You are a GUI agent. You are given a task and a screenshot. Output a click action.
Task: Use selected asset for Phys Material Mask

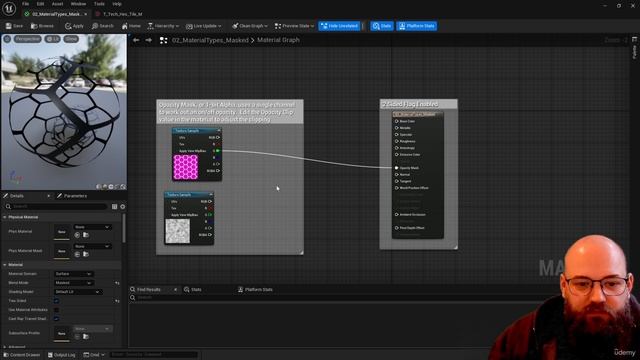tap(77, 254)
